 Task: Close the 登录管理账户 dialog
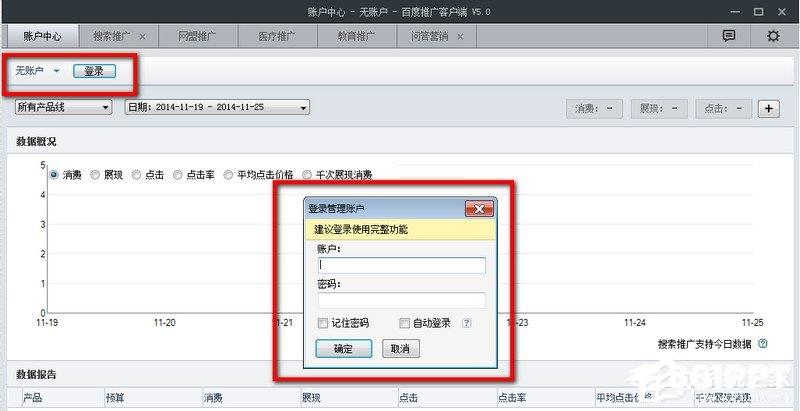(479, 209)
